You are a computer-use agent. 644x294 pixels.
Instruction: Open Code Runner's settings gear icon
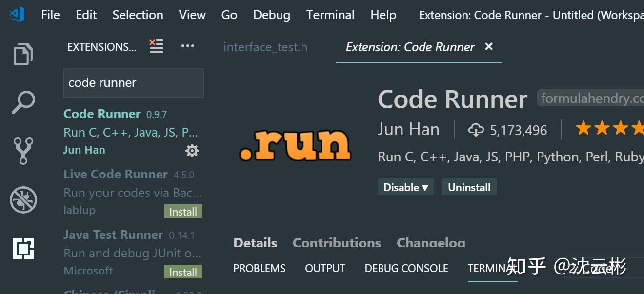pos(192,151)
